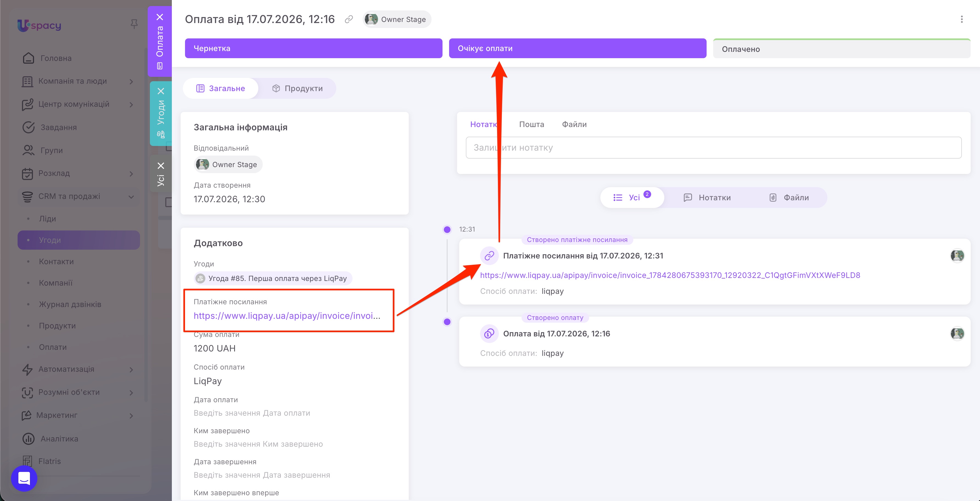Switch to the Продукти tab
This screenshot has width=980, height=501.
click(297, 89)
